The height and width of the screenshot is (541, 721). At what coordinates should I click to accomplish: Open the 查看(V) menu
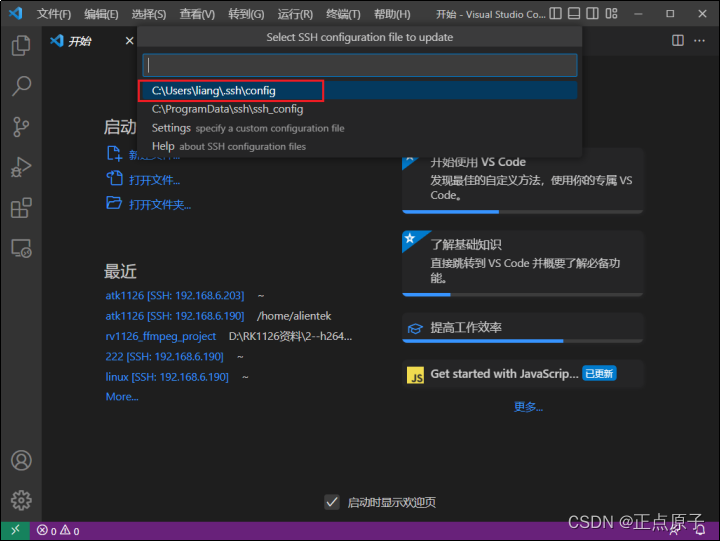[x=197, y=14]
